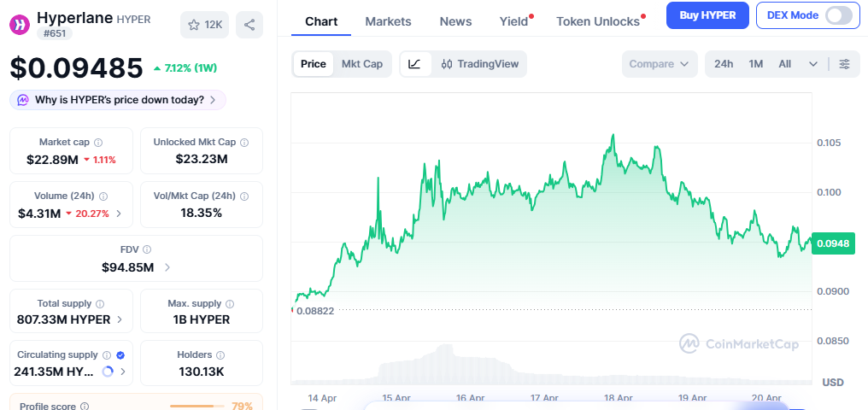The image size is (868, 410).
Task: Expand more time range options chevron
Action: (x=813, y=64)
